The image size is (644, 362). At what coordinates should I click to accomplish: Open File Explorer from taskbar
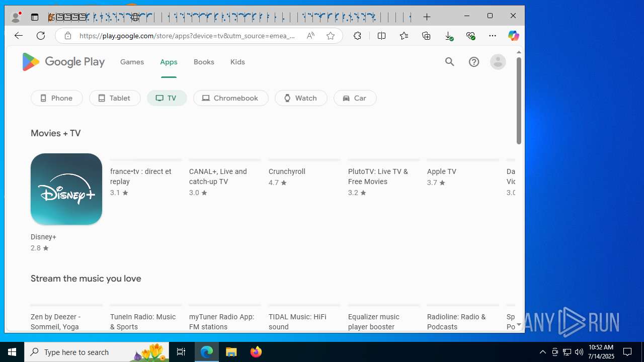coord(231,352)
